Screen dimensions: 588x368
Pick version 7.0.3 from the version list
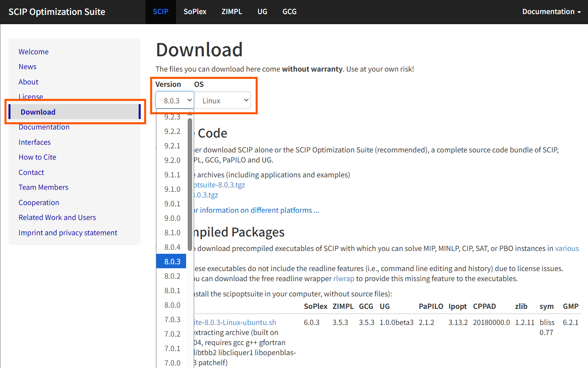click(x=172, y=320)
